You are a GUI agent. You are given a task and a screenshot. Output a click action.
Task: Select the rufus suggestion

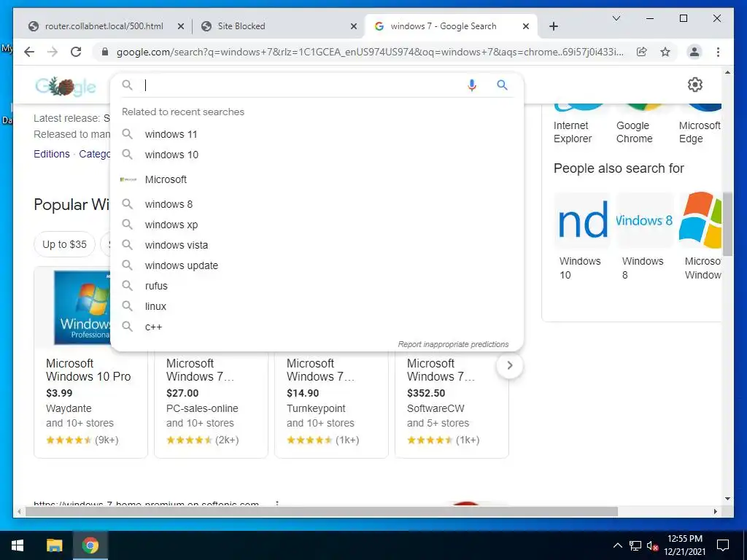click(317, 286)
